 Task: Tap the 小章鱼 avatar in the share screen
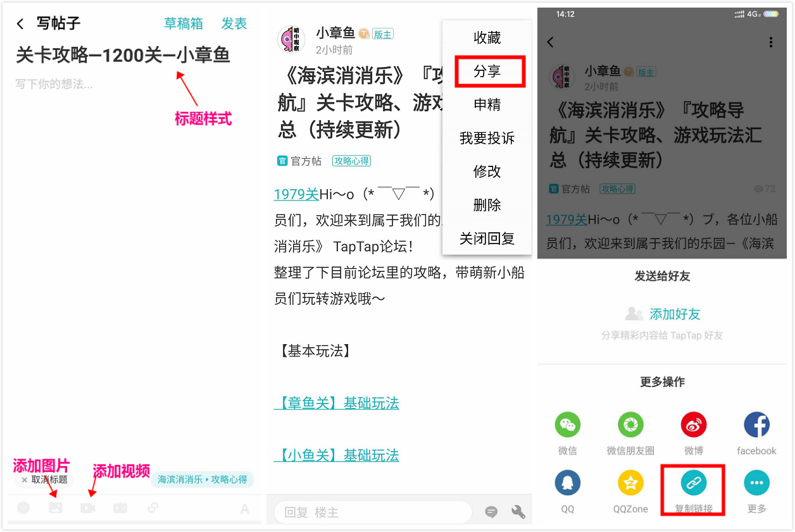pyautogui.click(x=562, y=77)
